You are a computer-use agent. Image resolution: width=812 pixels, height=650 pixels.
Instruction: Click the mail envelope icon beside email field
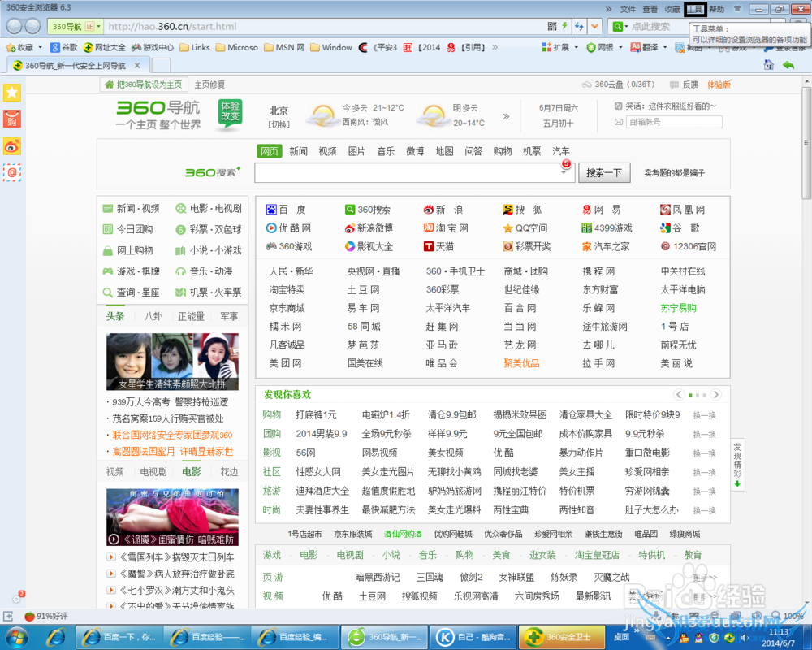[x=619, y=122]
